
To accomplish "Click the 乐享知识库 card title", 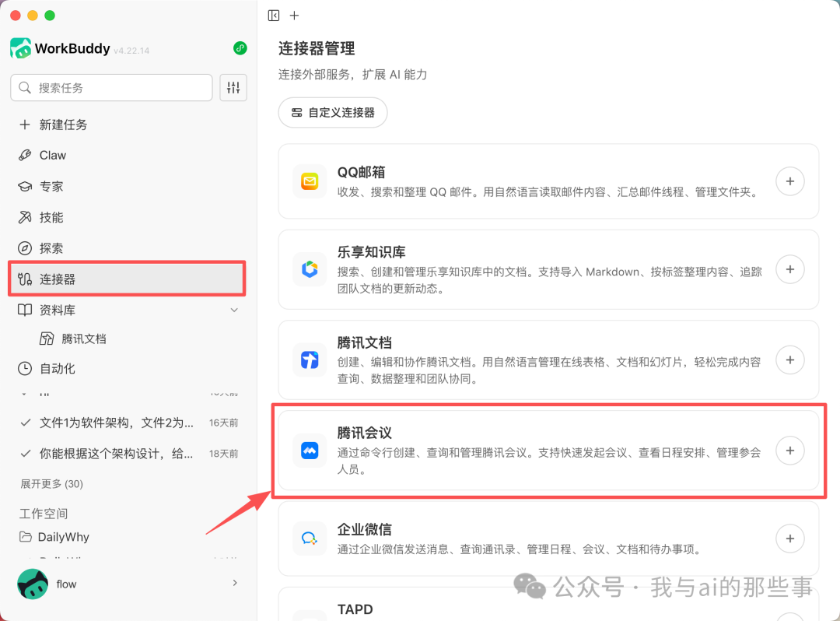I will pos(371,252).
